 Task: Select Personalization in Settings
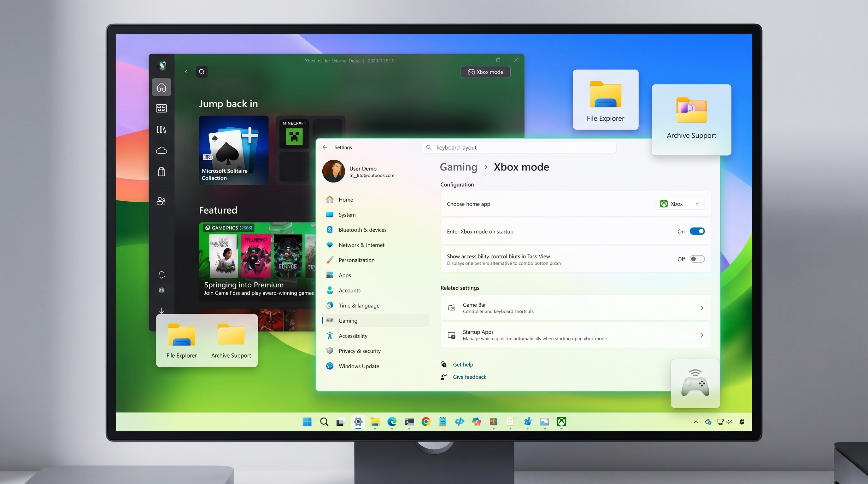[375, 260]
